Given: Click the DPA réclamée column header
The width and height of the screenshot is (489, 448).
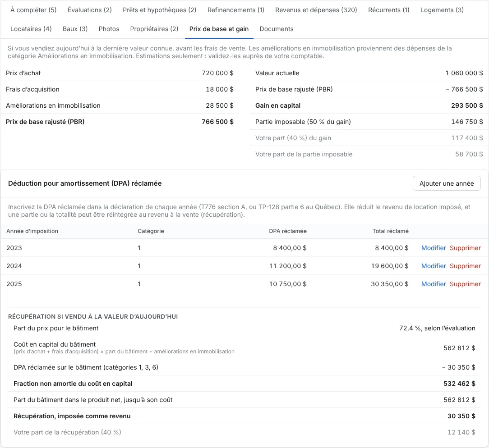Looking at the screenshot, I should (x=287, y=231).
